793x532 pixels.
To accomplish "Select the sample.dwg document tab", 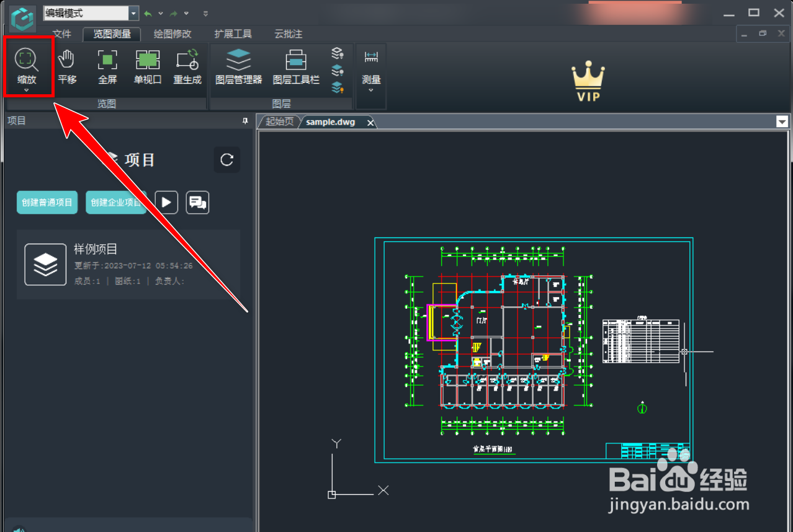I will click(331, 122).
